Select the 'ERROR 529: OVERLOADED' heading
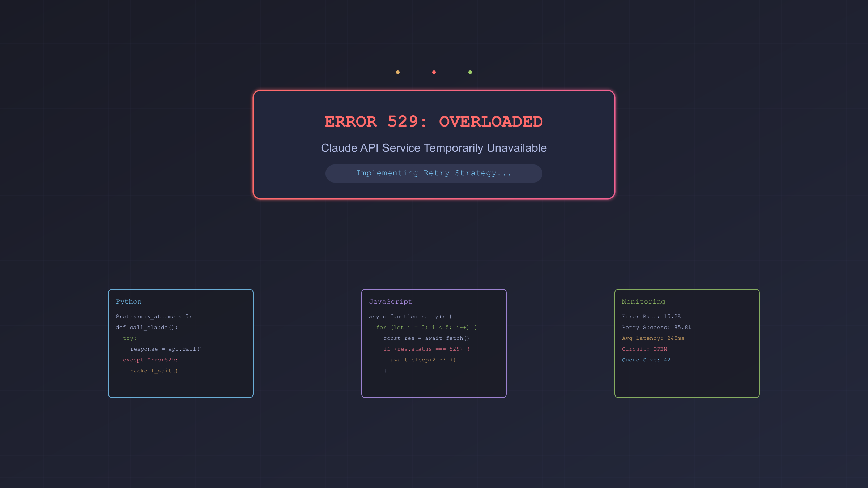Screen dimensions: 868x488 (x=434, y=121)
